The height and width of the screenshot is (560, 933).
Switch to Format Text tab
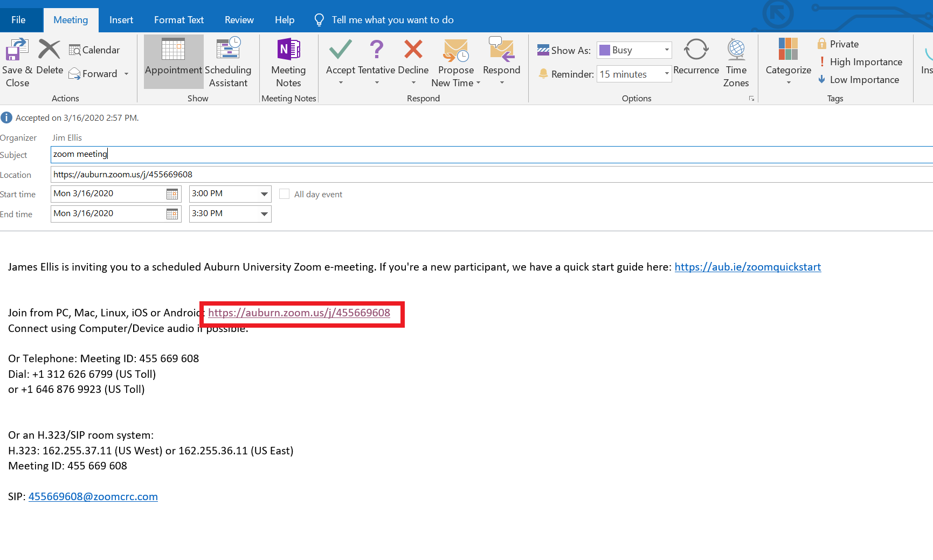point(179,20)
